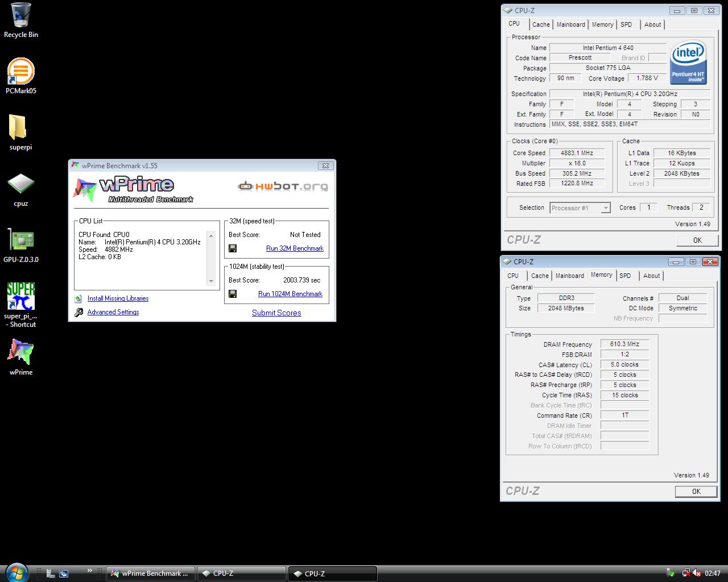Open the Cache tab in lower CPU-Z window
The width and height of the screenshot is (728, 582).
click(540, 276)
